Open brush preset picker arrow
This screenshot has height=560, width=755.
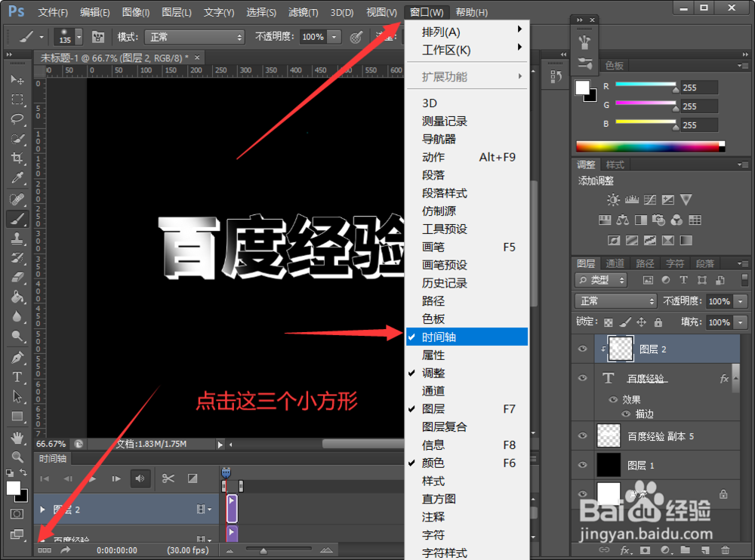click(x=79, y=37)
